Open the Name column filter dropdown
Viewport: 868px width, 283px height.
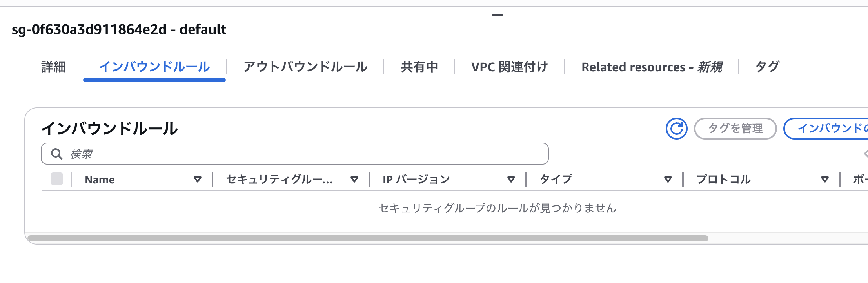point(198,180)
